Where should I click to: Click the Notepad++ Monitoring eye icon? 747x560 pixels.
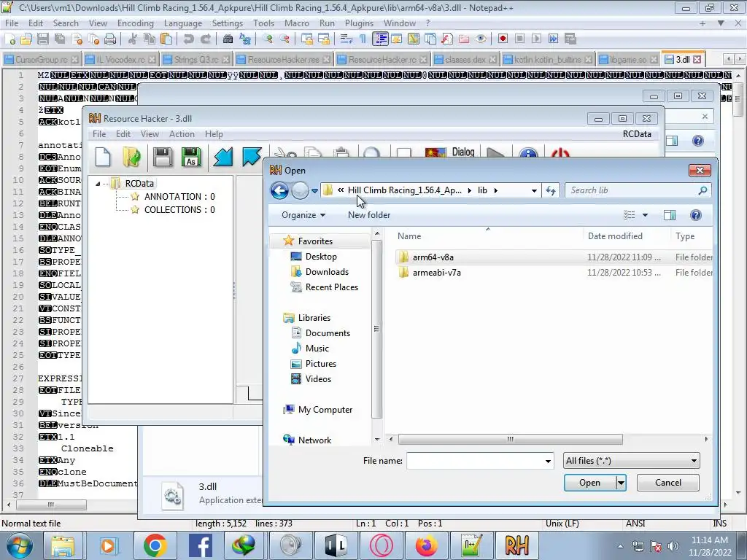481,39
